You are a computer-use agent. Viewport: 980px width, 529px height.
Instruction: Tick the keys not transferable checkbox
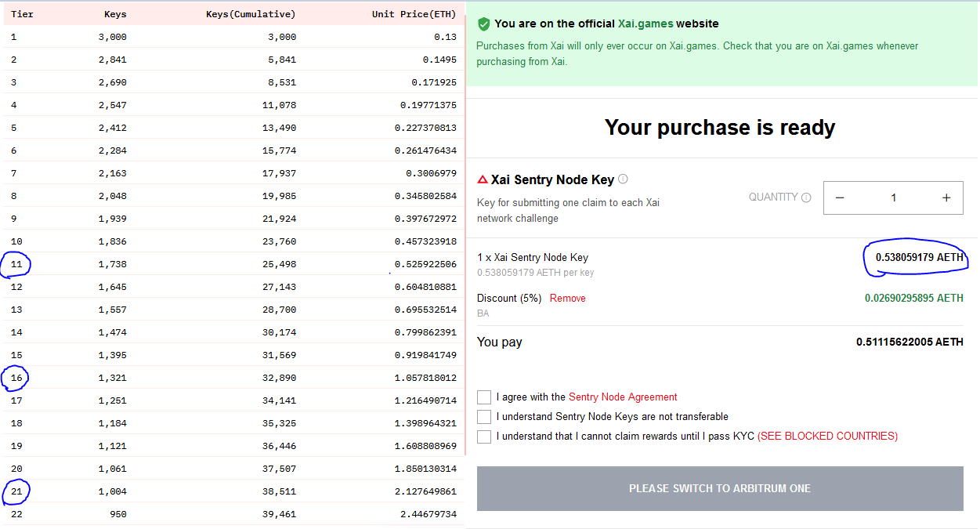[484, 417]
